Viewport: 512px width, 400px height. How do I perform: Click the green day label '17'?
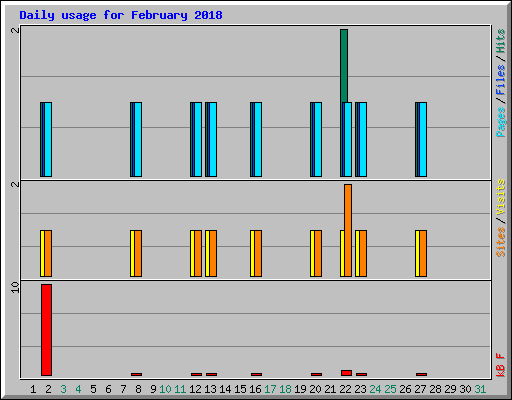(270, 389)
